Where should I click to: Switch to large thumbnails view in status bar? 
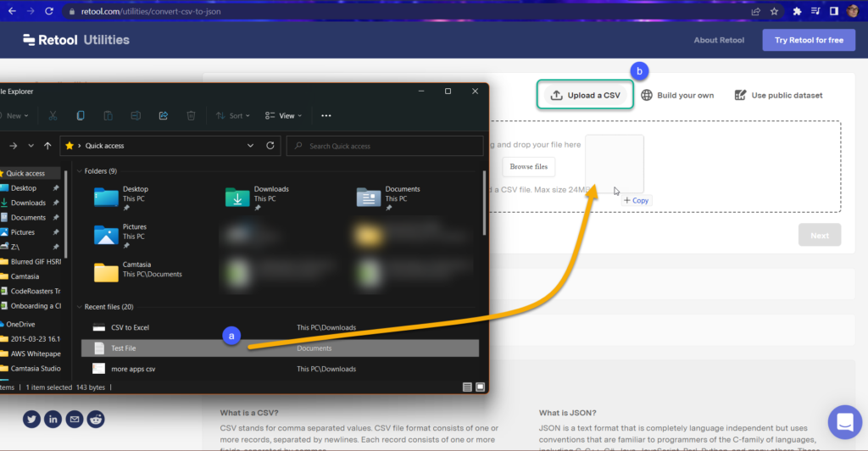481,387
